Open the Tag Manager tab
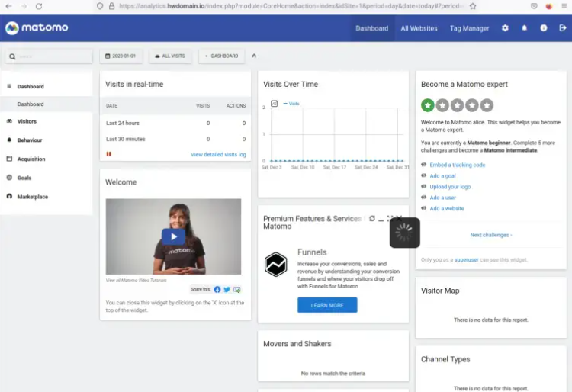The image size is (572, 392). coord(469,28)
